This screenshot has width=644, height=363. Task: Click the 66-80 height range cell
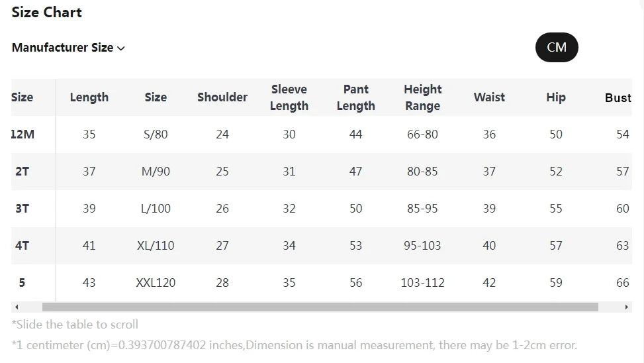(422, 134)
